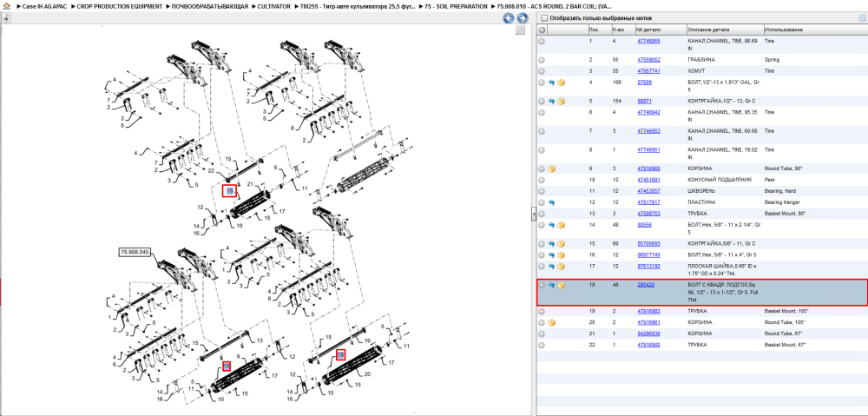Add part 47916980 using its plus icon
Image resolution: width=868 pixels, height=416 pixels.
click(x=542, y=345)
